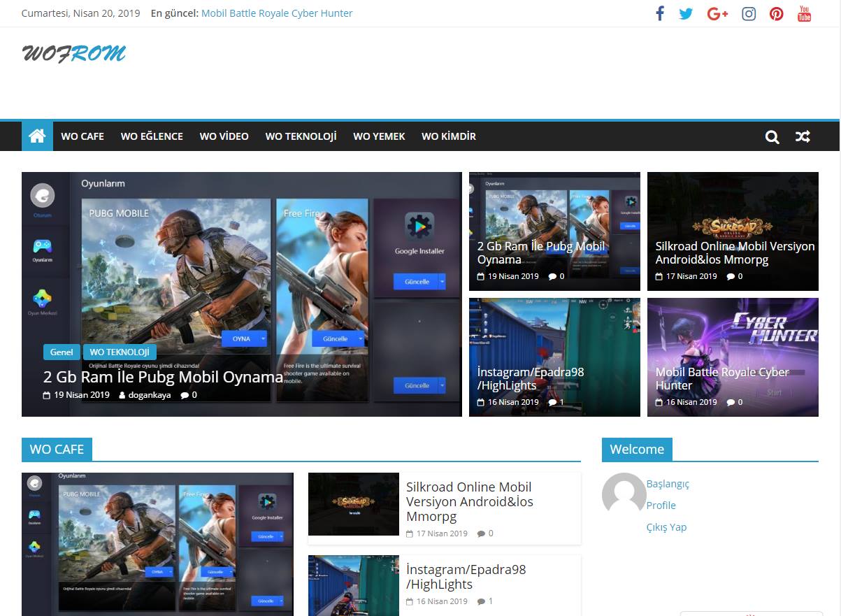This screenshot has height=616, width=841.
Task: Open comment count of Instagram/Epadra98 list post
Action: click(x=485, y=601)
